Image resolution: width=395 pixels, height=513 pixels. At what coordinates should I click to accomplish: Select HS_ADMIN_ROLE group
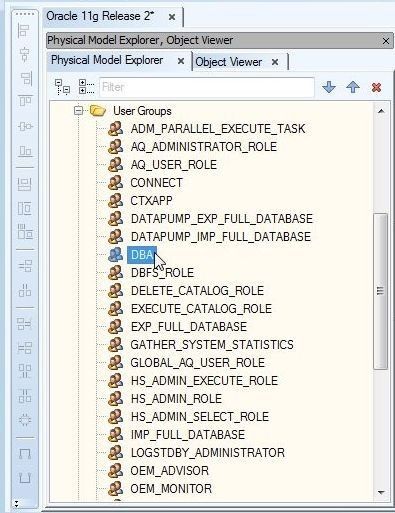[x=176, y=399]
